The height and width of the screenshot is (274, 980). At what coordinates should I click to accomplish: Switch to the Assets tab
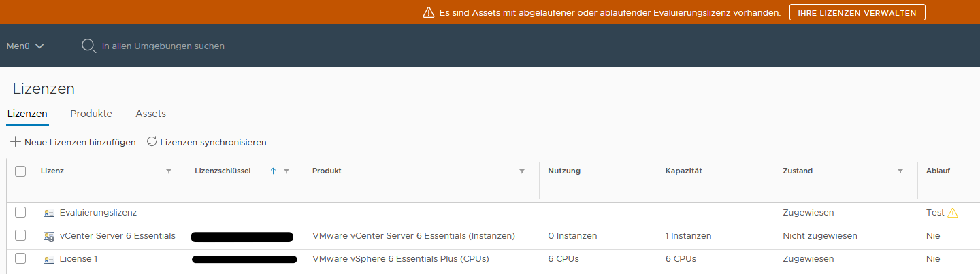150,114
